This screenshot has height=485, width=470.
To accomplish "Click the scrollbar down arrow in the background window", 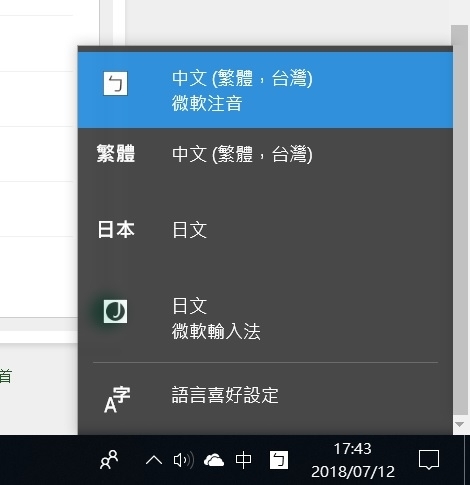I will coord(459,425).
